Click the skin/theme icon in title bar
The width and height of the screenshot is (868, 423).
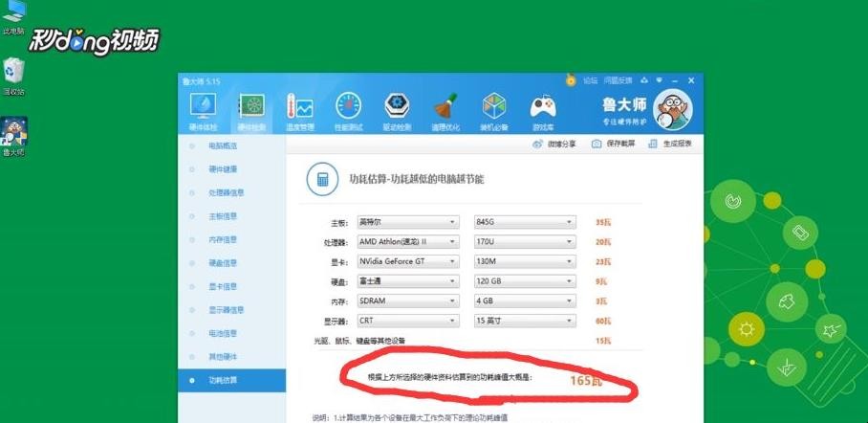click(644, 80)
